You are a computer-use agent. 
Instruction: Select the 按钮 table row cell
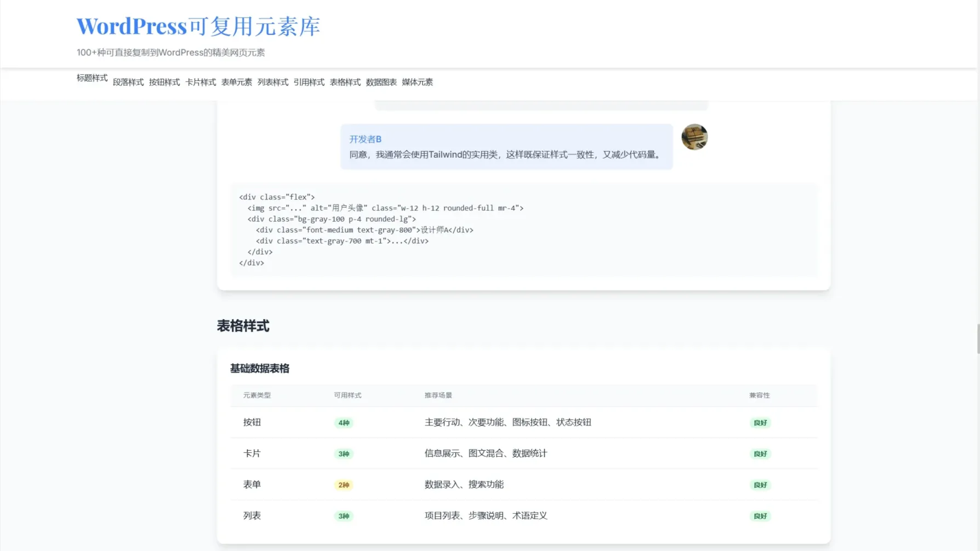(252, 422)
